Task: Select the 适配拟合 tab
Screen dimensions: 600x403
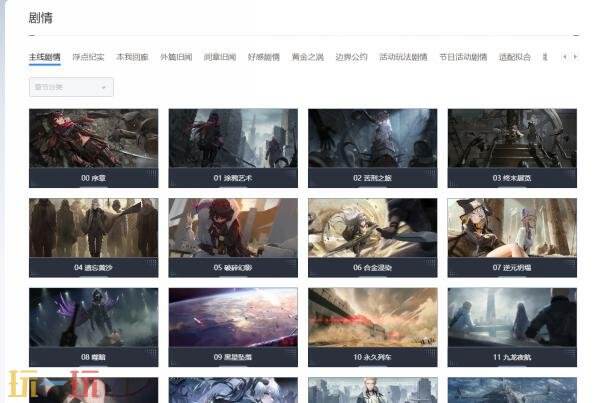Action: (515, 57)
